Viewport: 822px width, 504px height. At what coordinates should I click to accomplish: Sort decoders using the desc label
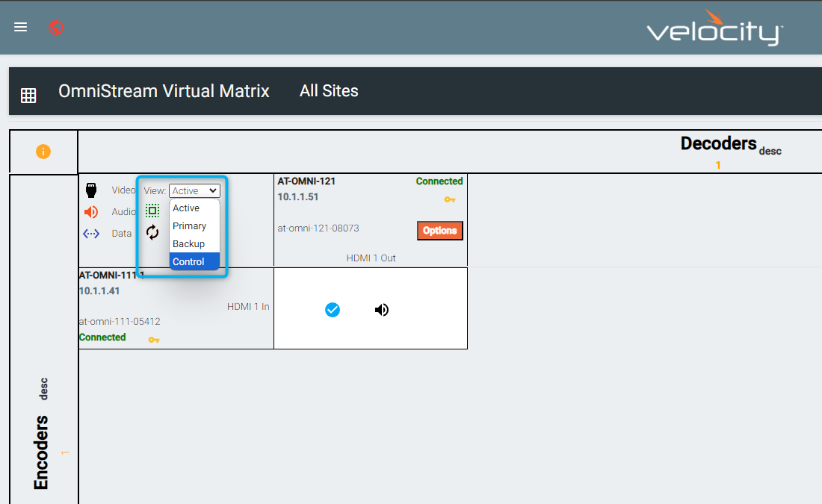(x=770, y=151)
